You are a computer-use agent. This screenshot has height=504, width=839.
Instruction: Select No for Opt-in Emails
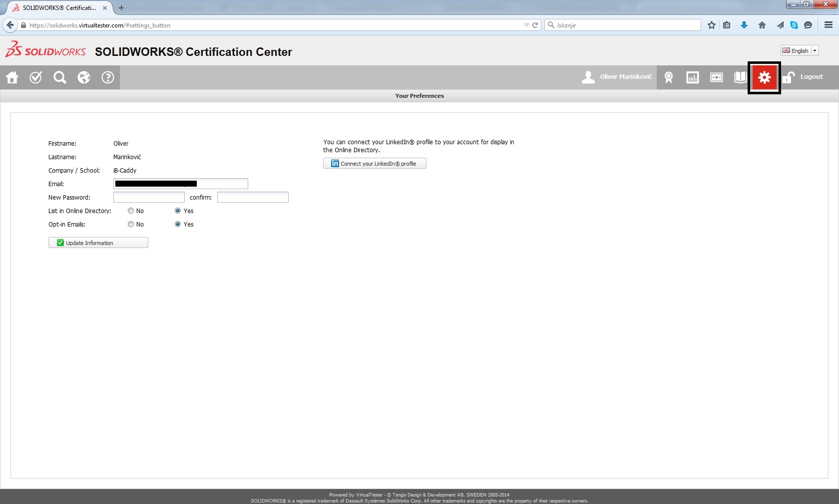(x=131, y=225)
